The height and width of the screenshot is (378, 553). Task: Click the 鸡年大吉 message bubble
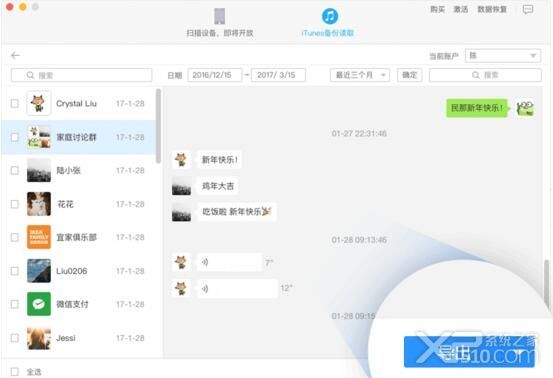(x=218, y=186)
